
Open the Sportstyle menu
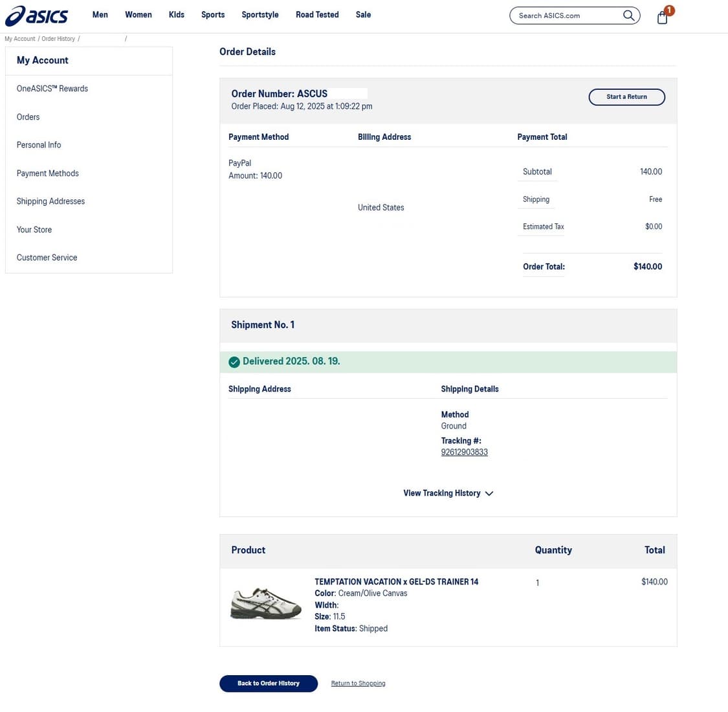(x=260, y=15)
